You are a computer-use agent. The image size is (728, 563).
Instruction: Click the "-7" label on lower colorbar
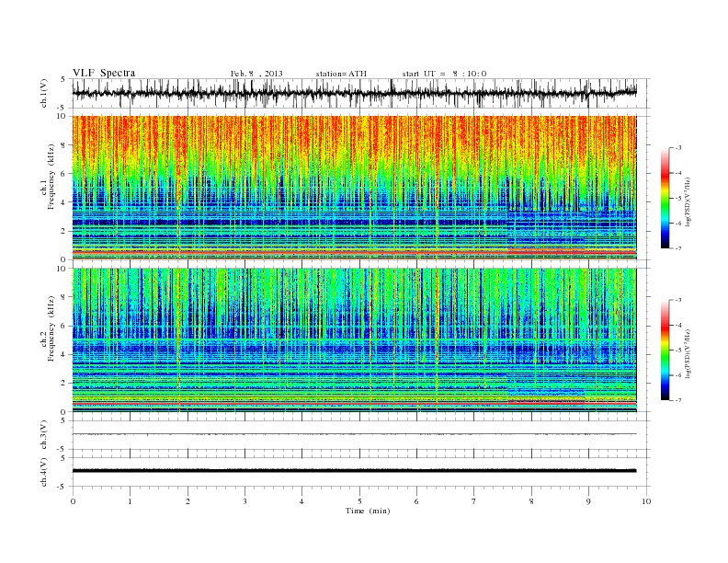click(677, 400)
